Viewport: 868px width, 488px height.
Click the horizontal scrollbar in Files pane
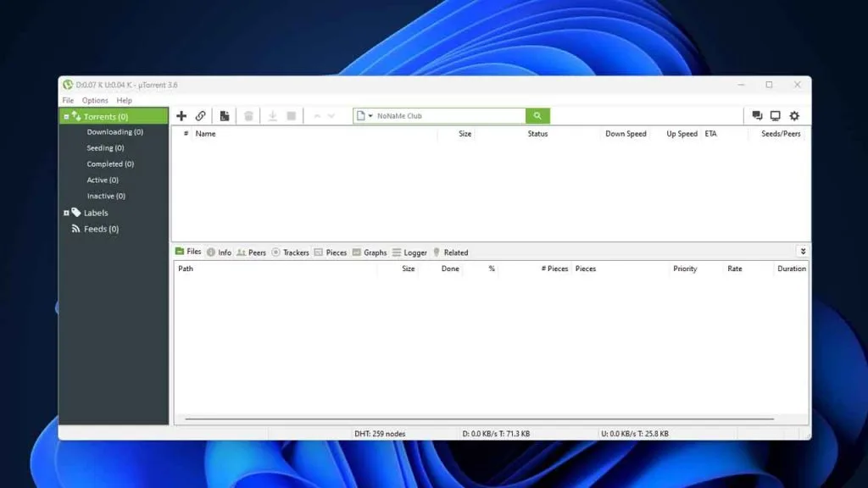(x=480, y=419)
